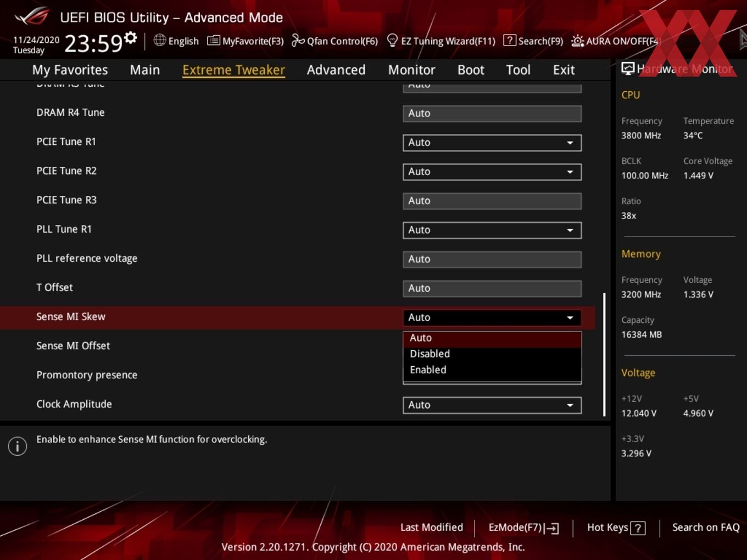Viewport: 747px width, 560px height.
Task: Select English language option
Action: (x=183, y=41)
